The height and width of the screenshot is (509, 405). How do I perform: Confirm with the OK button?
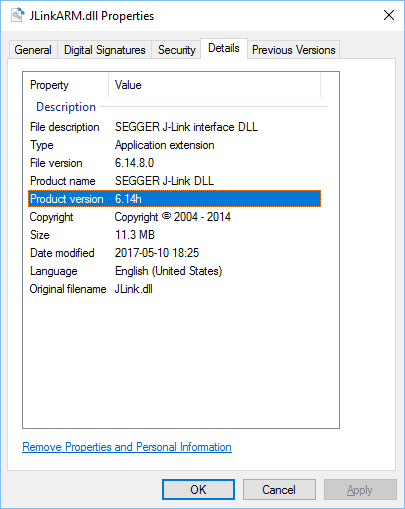point(198,490)
